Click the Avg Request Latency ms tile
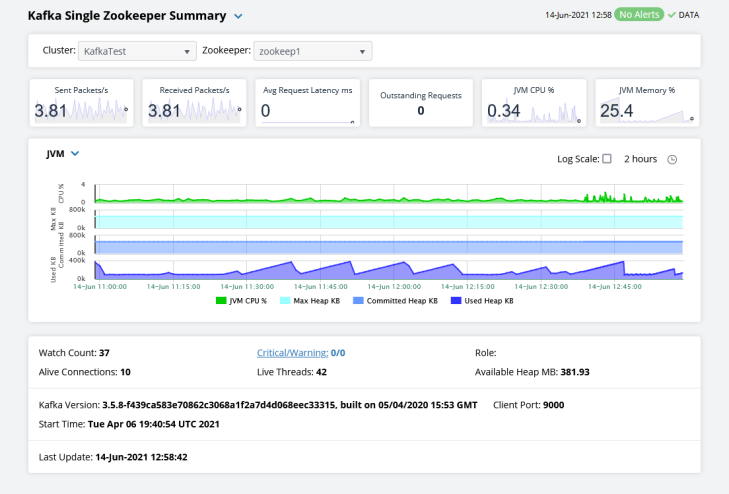729x494 pixels. pos(307,103)
